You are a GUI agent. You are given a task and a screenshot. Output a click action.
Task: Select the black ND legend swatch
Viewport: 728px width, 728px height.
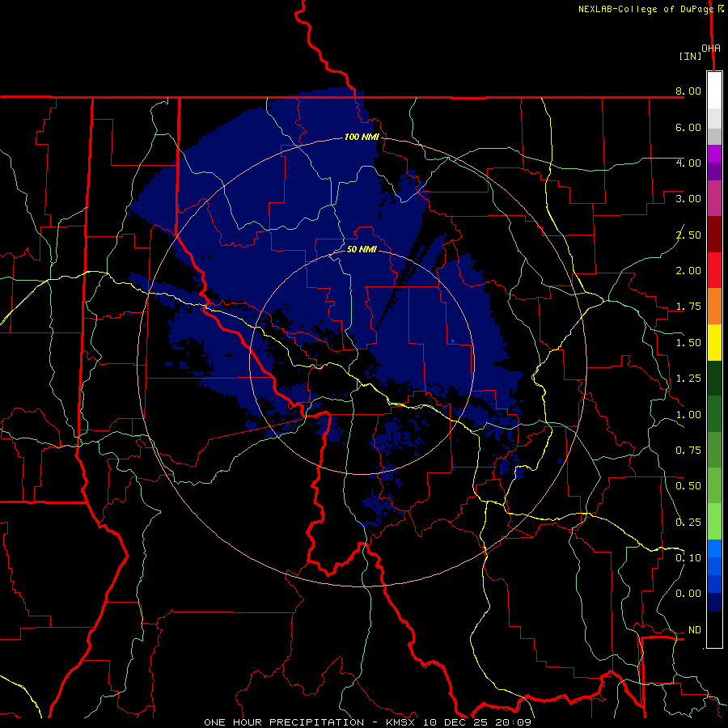(x=714, y=630)
